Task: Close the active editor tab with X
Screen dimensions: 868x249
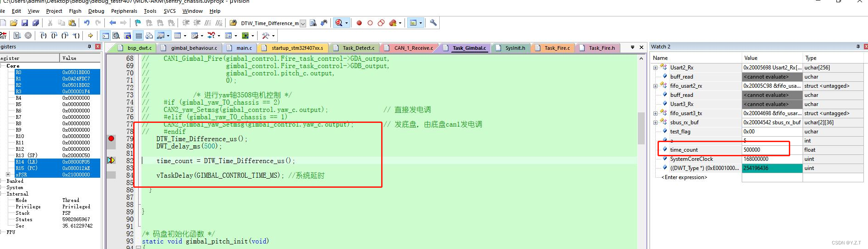Action: [x=642, y=47]
